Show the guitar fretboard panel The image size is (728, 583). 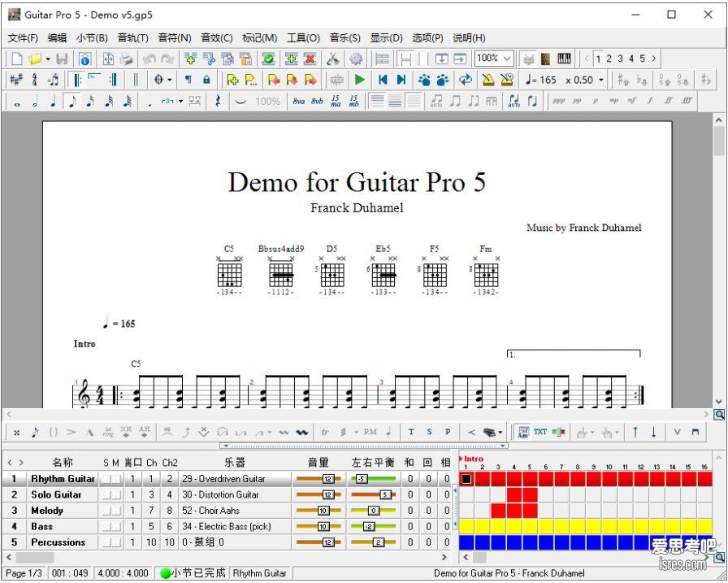pos(545,59)
